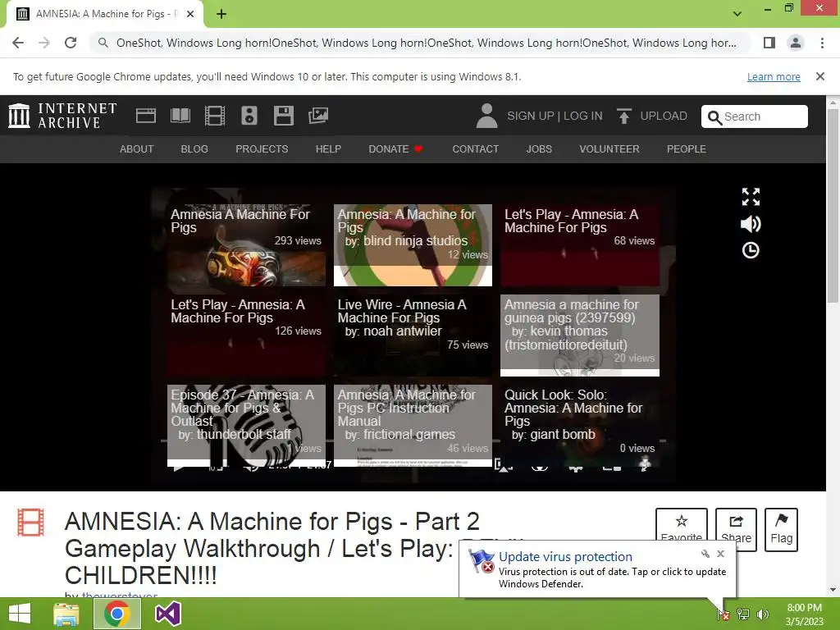Click the browser Back arrow

pos(18,43)
